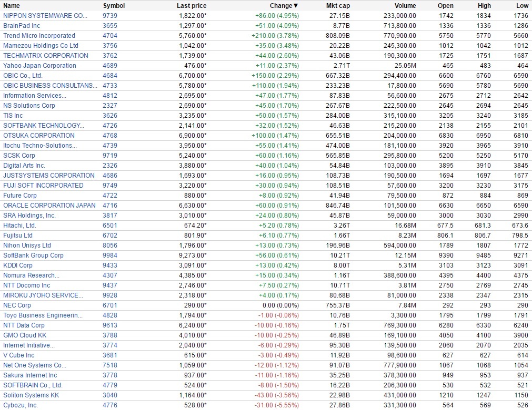532x410 pixels.
Task: Open Information Services... link
Action: tap(35, 96)
